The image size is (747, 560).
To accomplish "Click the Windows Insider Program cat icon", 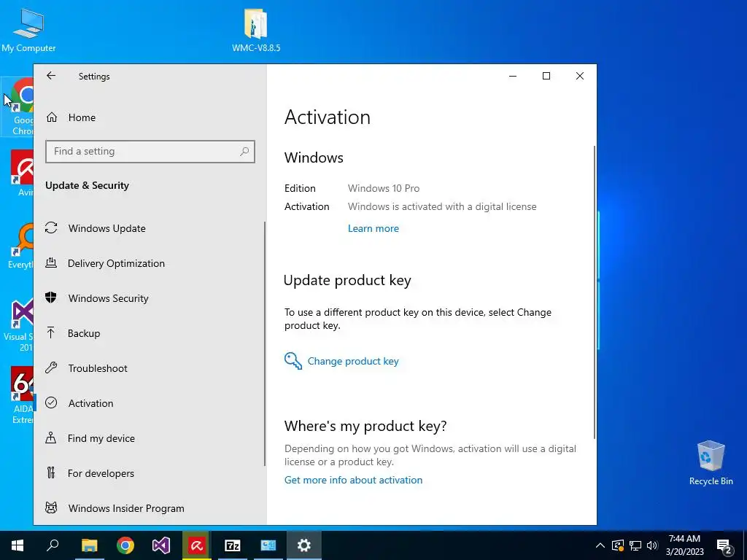I will click(51, 507).
